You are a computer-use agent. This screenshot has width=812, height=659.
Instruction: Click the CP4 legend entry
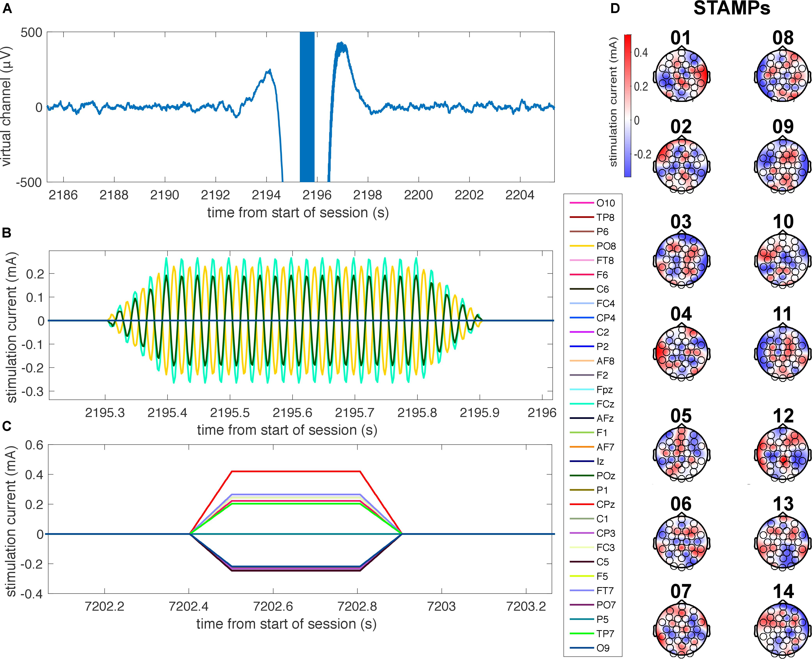(x=592, y=318)
